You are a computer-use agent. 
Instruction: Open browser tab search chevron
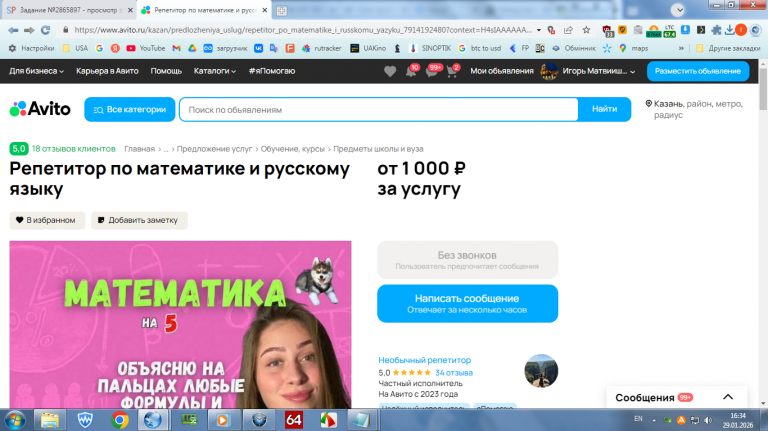pyautogui.click(x=677, y=10)
